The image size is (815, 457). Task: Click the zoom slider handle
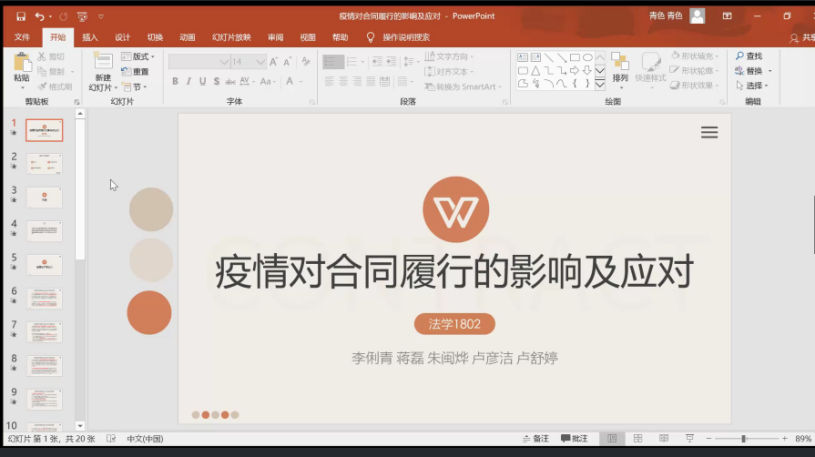click(744, 439)
